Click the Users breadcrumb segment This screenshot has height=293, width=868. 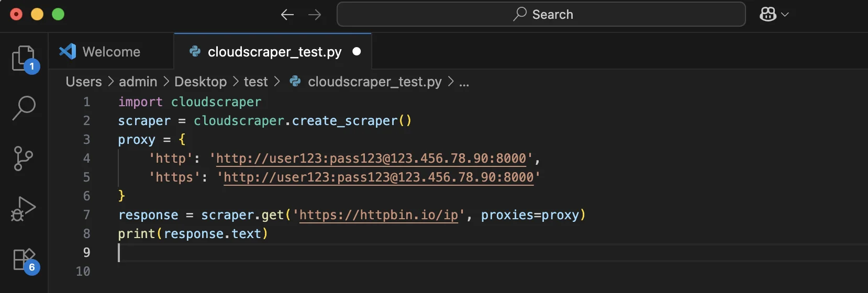[x=84, y=82]
